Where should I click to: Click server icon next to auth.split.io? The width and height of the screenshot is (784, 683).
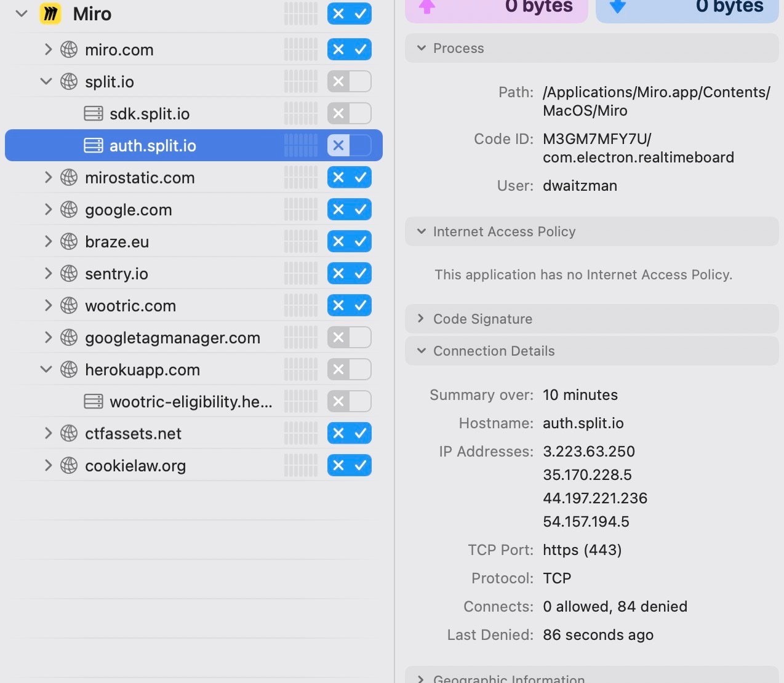(94, 145)
